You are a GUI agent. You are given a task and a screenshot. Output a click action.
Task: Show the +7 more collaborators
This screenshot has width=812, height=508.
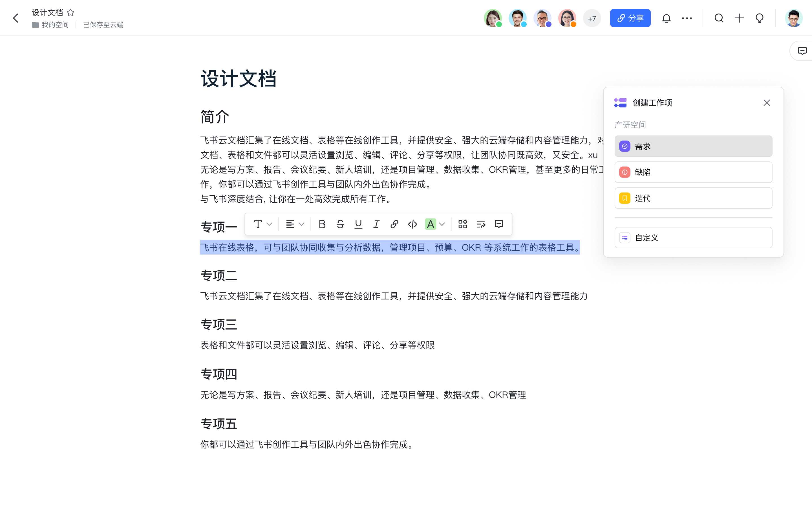point(592,18)
